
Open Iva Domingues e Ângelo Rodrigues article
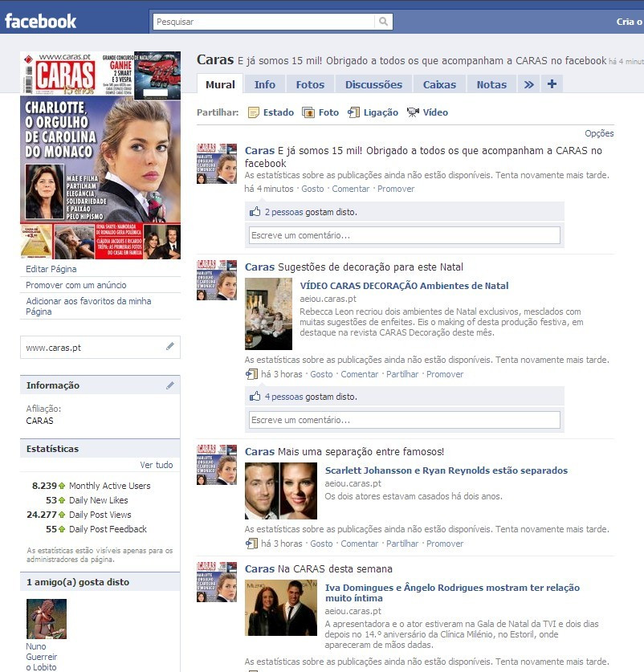click(x=452, y=593)
